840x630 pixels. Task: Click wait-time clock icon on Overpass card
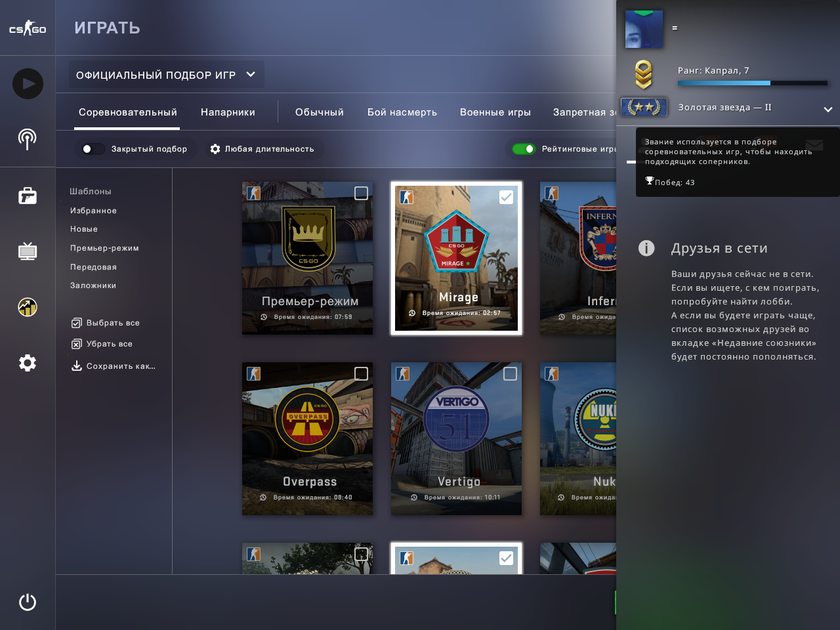click(263, 497)
